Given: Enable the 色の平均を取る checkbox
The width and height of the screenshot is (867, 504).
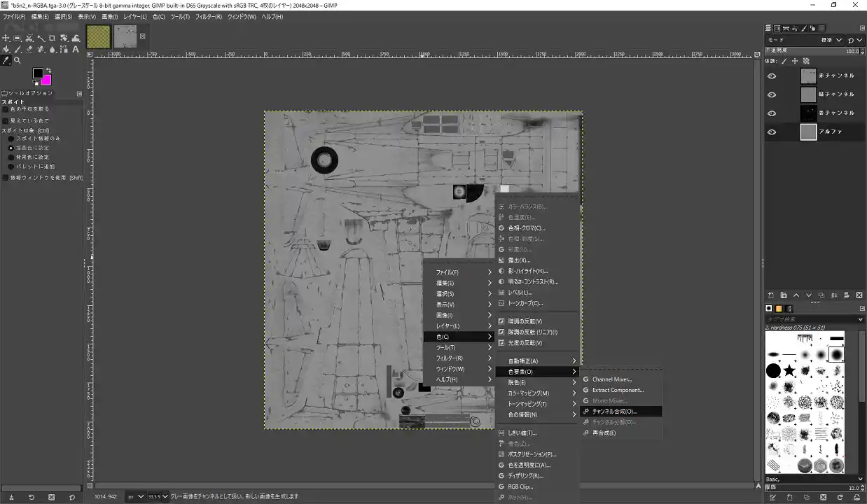Looking at the screenshot, I should 6,109.
